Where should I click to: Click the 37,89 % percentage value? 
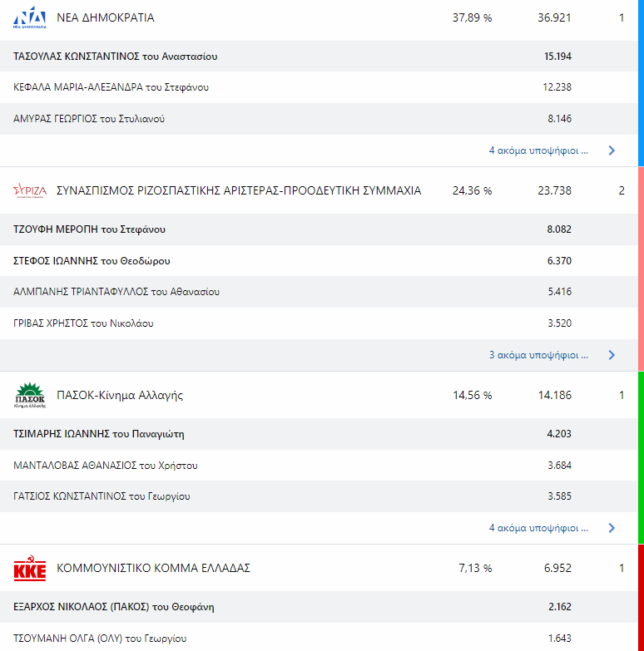(473, 17)
